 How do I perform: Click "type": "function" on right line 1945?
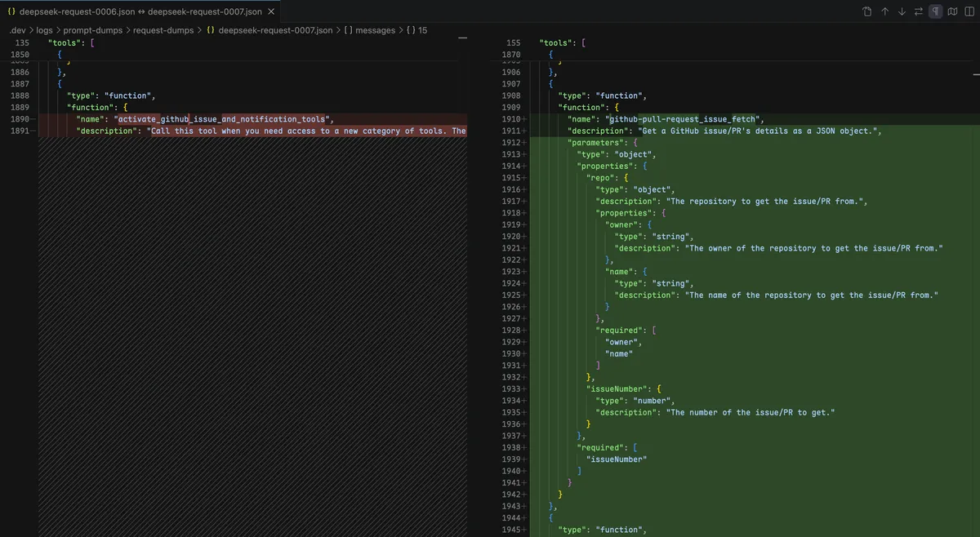coord(602,530)
